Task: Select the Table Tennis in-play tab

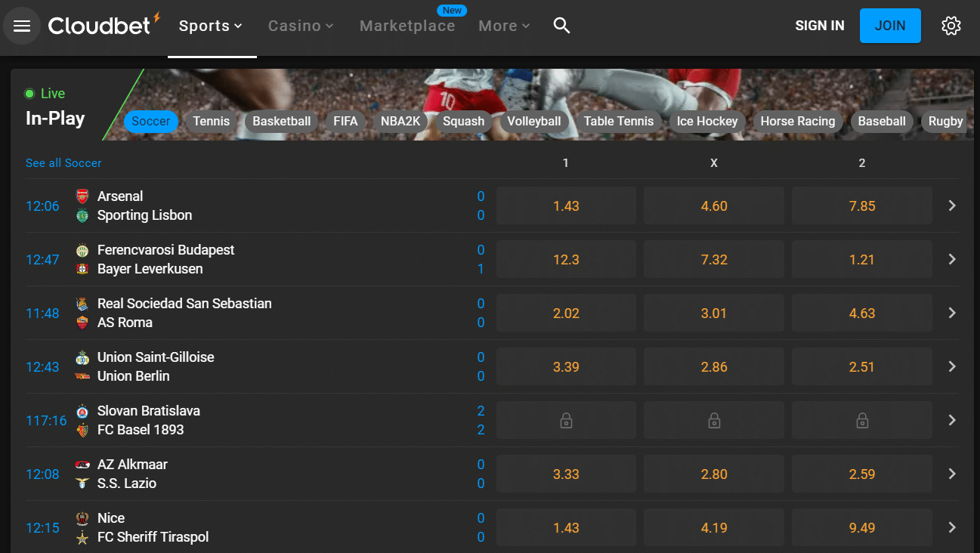Action: tap(619, 121)
